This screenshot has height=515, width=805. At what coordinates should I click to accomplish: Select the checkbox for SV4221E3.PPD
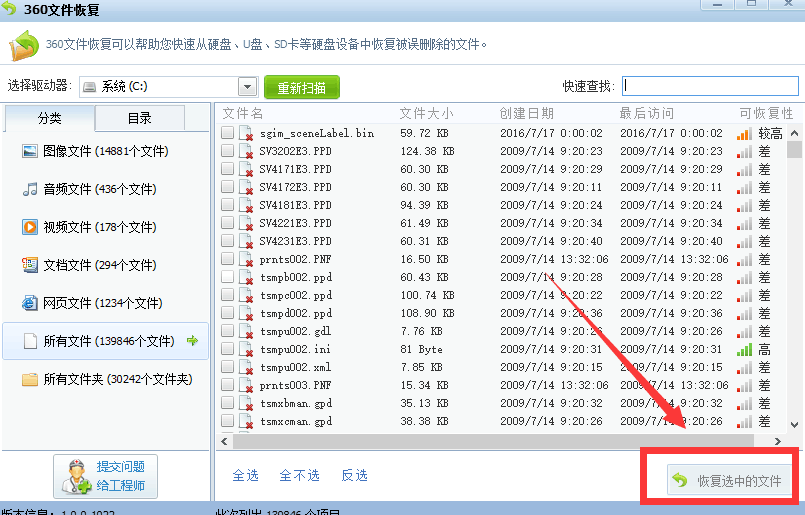(x=227, y=222)
